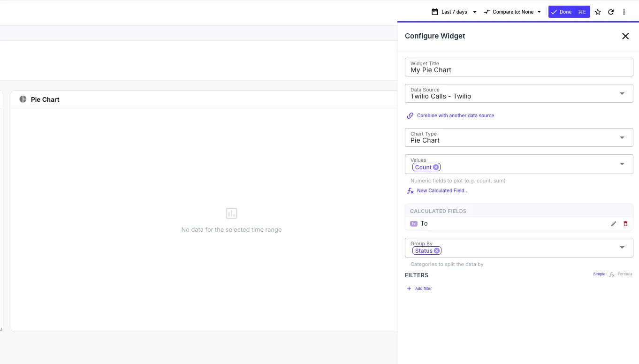Close the Configure Widget panel

(x=625, y=36)
